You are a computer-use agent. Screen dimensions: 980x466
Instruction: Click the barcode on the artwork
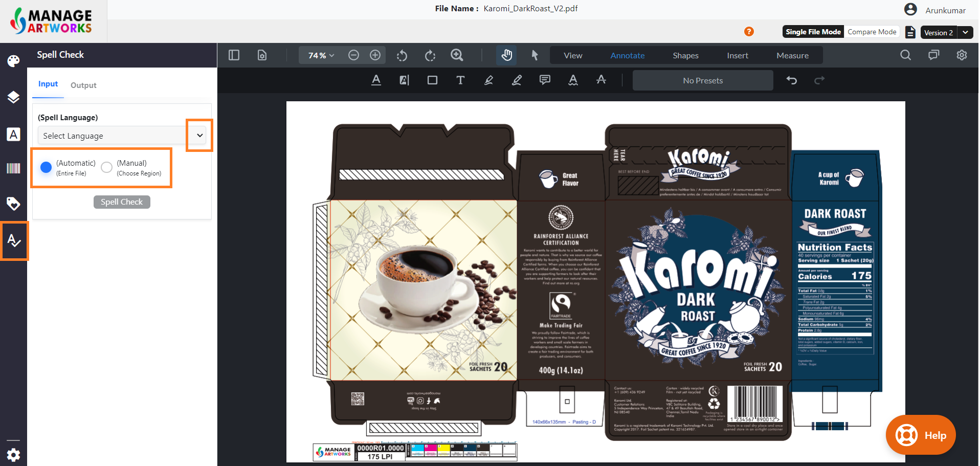point(755,404)
